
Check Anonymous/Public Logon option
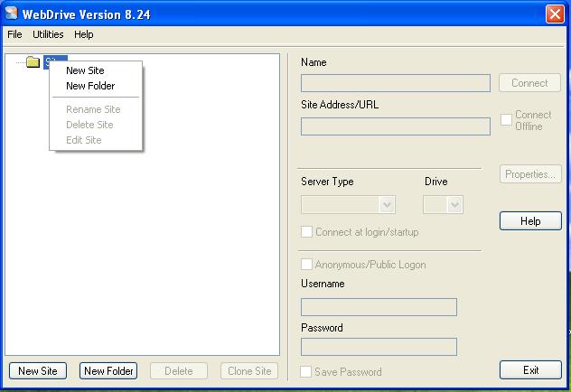coord(306,265)
